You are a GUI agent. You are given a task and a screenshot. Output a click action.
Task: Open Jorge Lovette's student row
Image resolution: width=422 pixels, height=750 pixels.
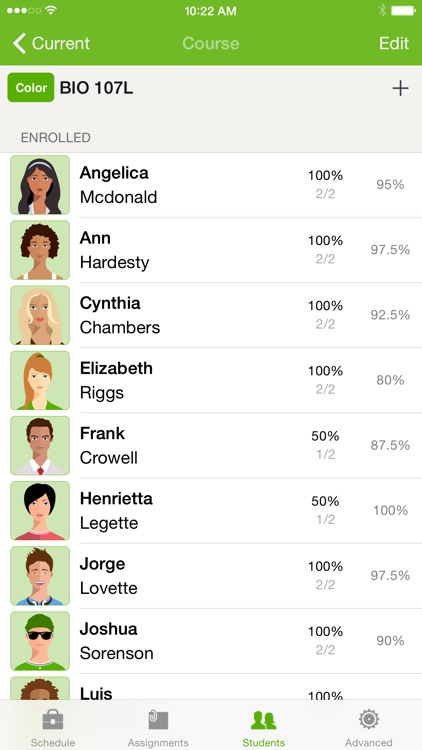[x=211, y=575]
